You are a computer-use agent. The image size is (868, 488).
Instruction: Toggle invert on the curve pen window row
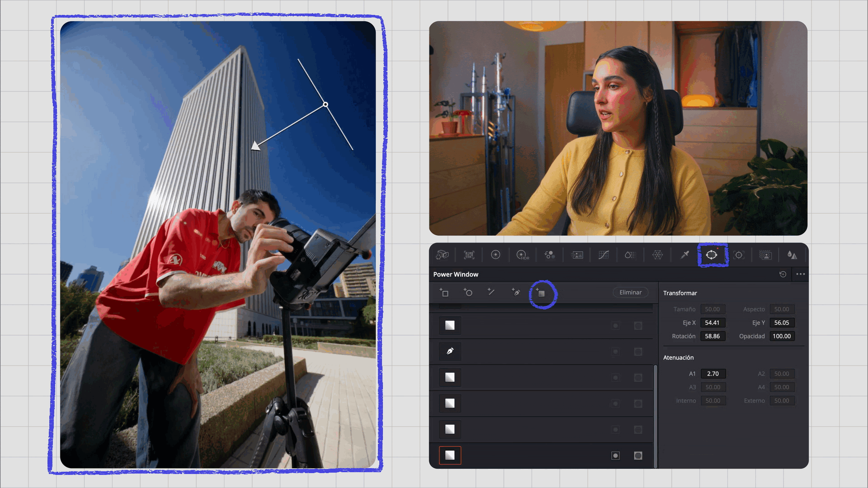tap(615, 352)
